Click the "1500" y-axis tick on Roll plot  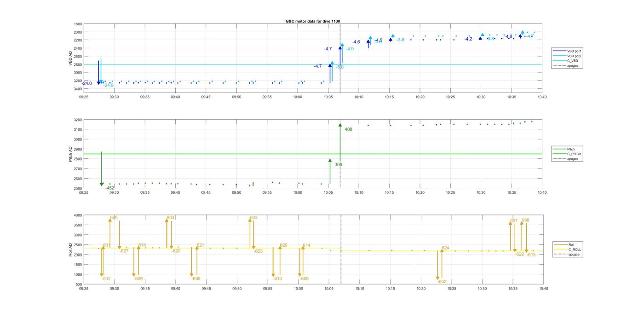coord(78,265)
